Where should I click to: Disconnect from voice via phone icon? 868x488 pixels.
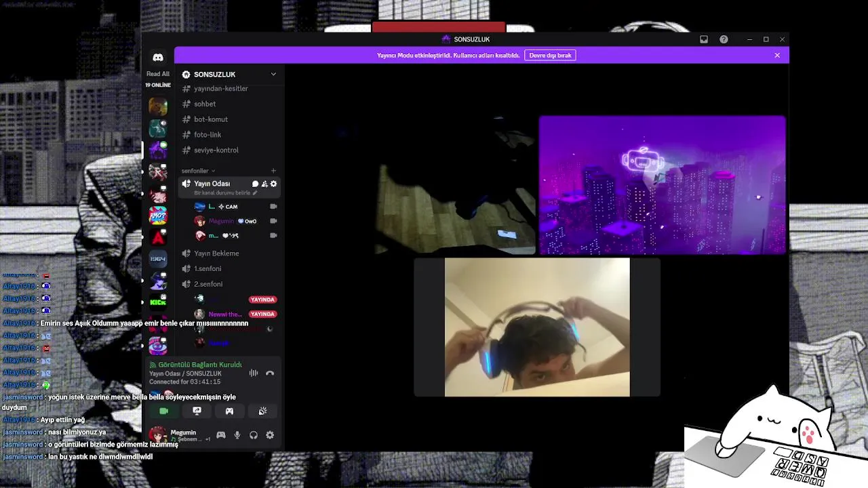point(270,373)
